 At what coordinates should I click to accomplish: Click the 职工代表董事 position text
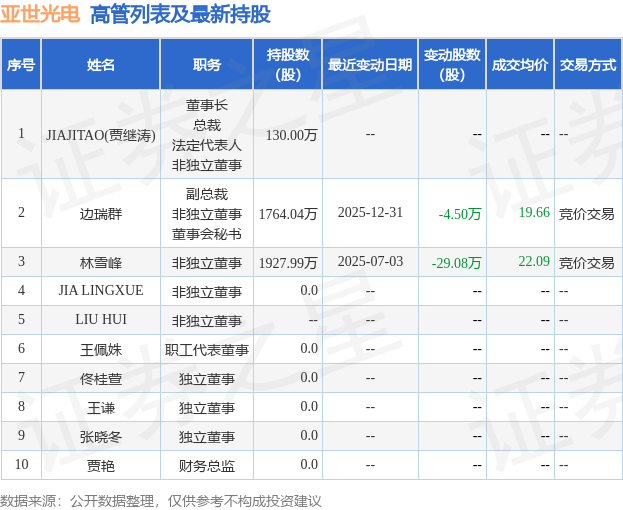tap(207, 350)
